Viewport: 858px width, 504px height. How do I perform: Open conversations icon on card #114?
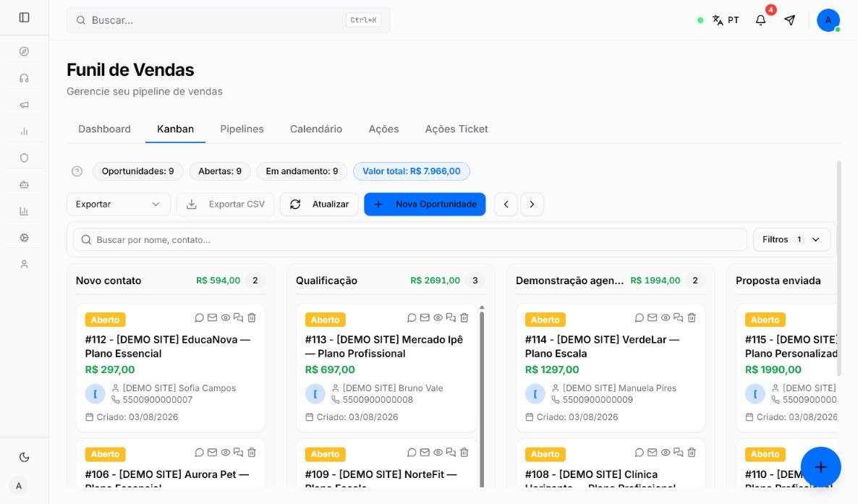678,317
